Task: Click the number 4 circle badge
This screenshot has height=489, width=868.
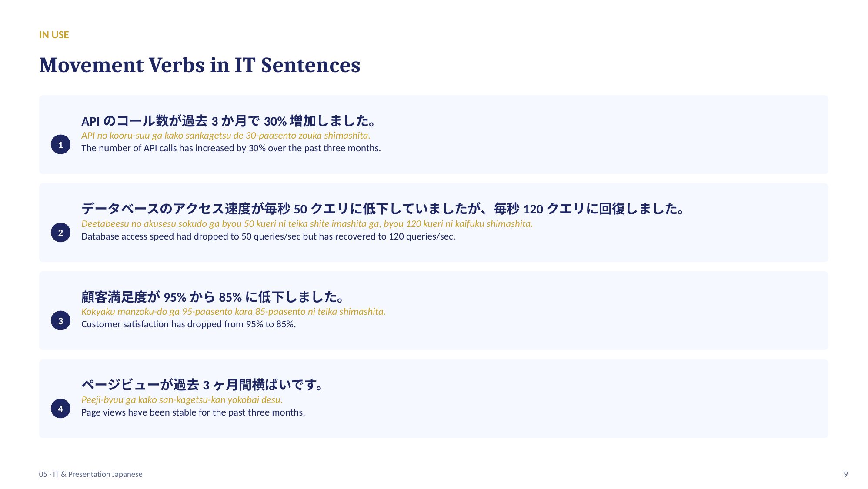Action: click(x=60, y=409)
